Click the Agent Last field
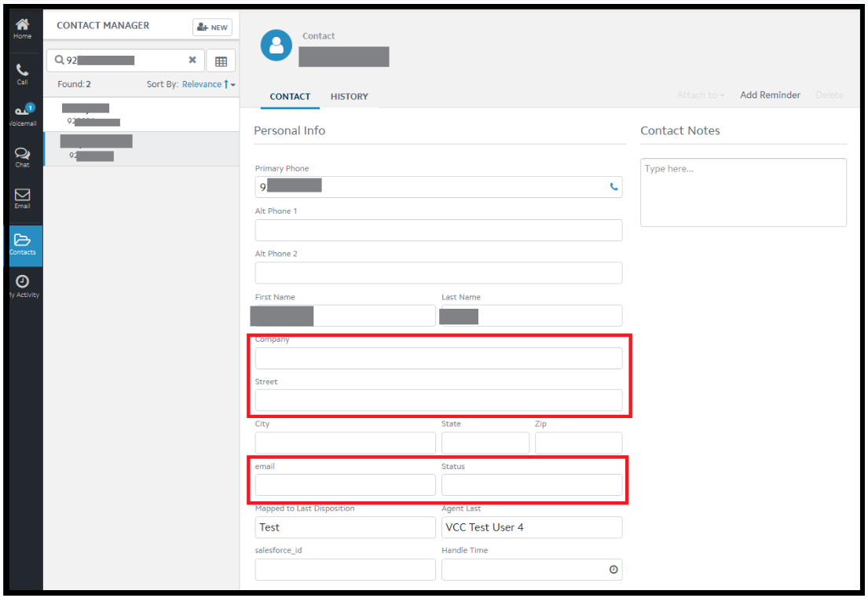 (x=532, y=527)
